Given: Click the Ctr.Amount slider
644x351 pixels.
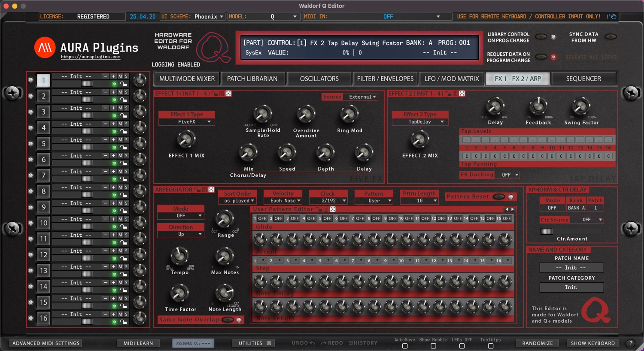Looking at the screenshot, I should point(571,232).
